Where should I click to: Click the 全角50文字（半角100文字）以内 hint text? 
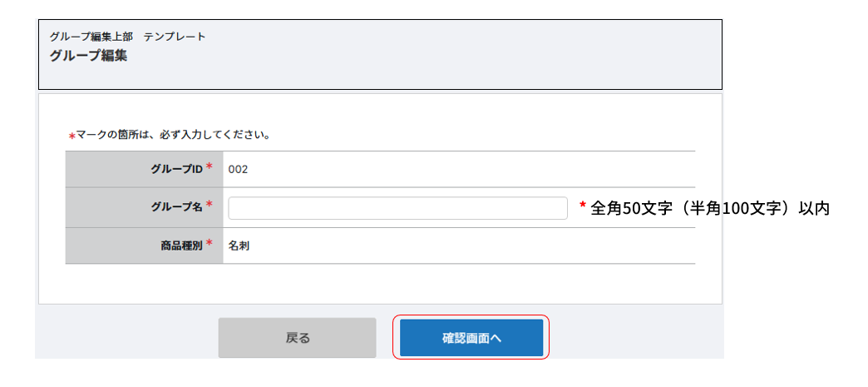[710, 208]
